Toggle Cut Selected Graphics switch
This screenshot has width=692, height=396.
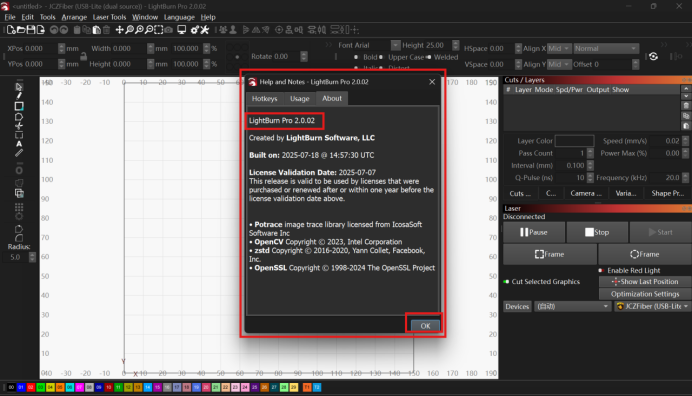(506, 282)
